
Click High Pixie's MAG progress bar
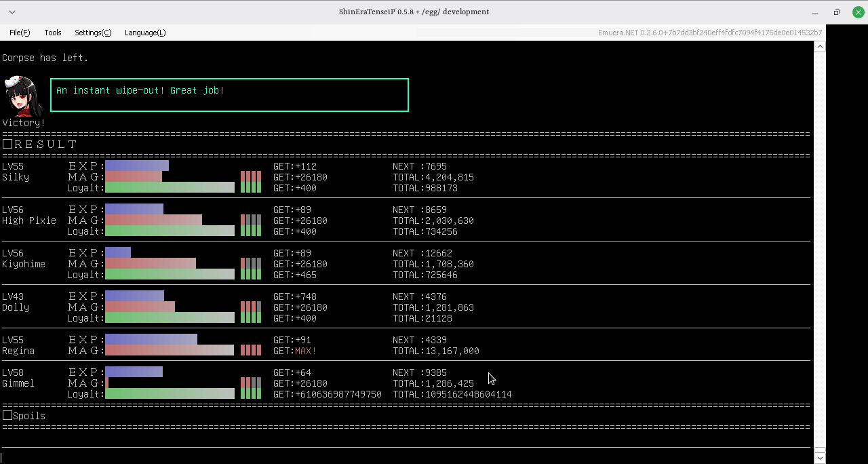153,220
